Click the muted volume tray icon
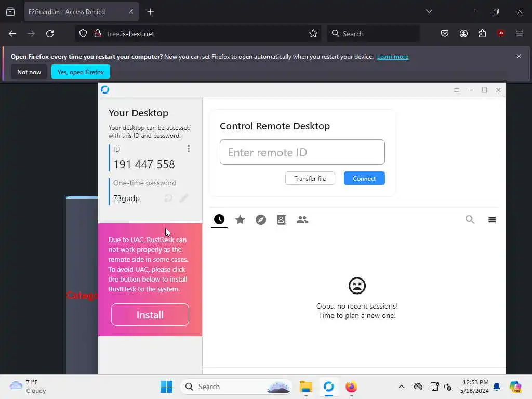The height and width of the screenshot is (399, 532). pyautogui.click(x=448, y=387)
